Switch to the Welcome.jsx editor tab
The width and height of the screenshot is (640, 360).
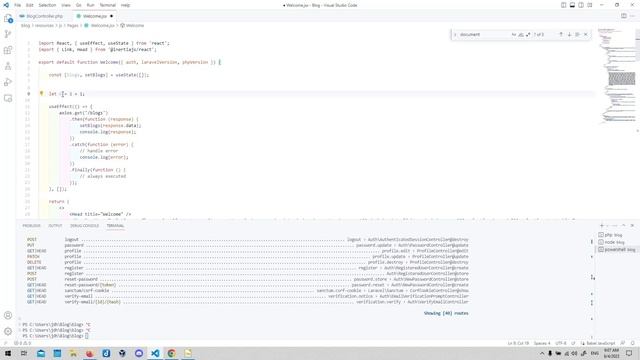pyautogui.click(x=95, y=16)
